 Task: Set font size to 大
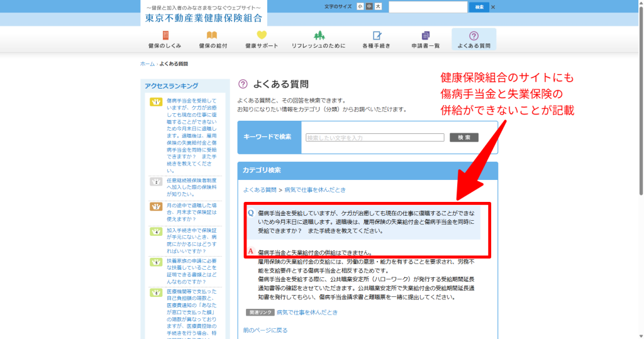coord(378,6)
